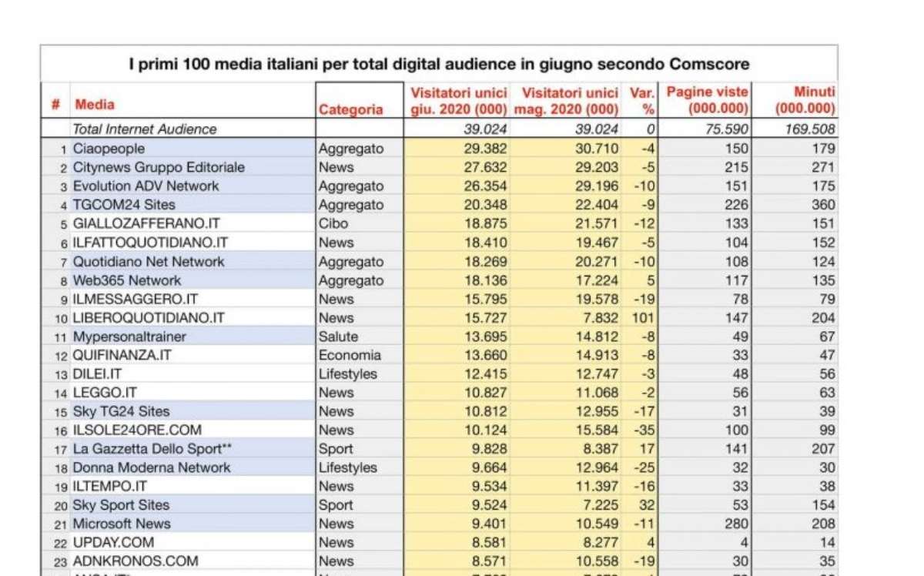Click the 'Citynews Gruppo Editoriale' cell
Image resolution: width=924 pixels, height=576 pixels.
click(159, 167)
